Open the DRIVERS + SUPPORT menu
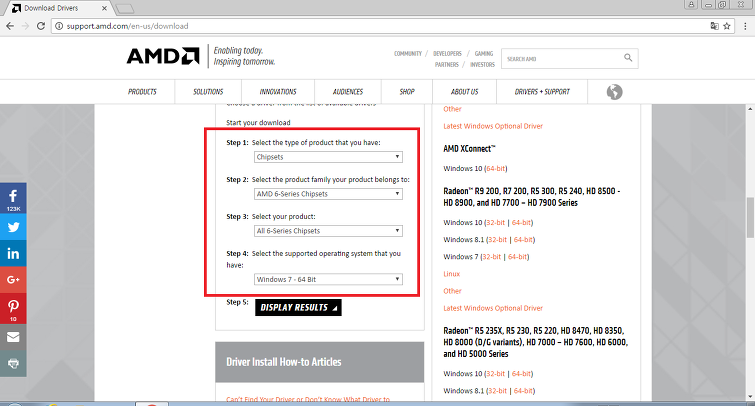 [x=542, y=92]
